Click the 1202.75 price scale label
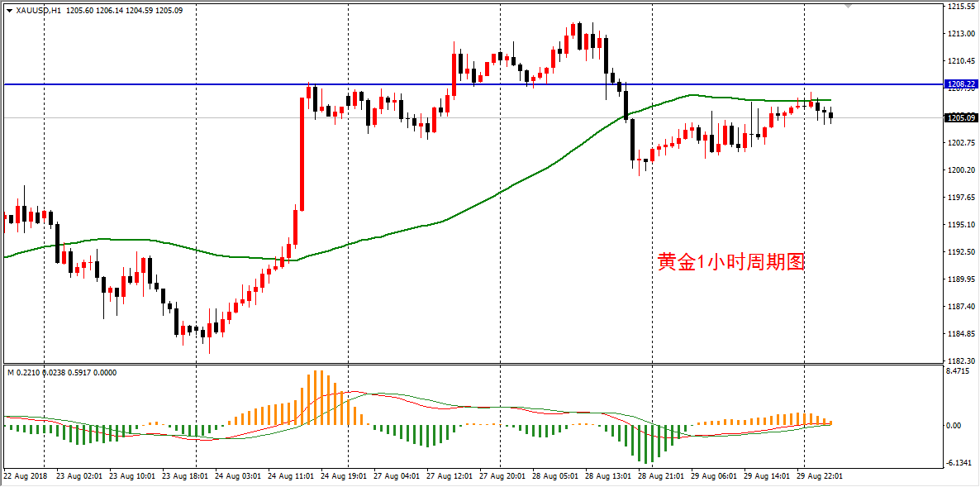 (x=960, y=143)
